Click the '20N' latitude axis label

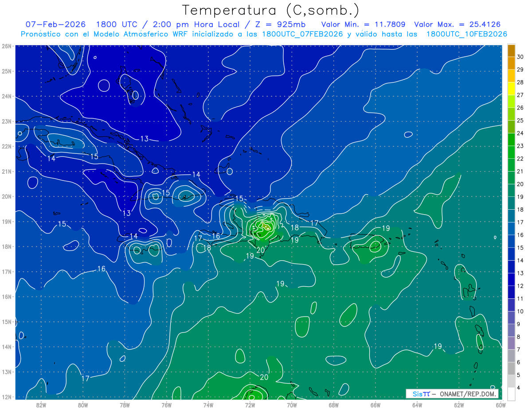7,196
